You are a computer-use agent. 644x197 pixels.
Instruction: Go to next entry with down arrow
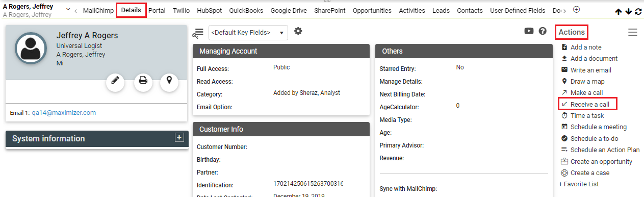(x=628, y=11)
